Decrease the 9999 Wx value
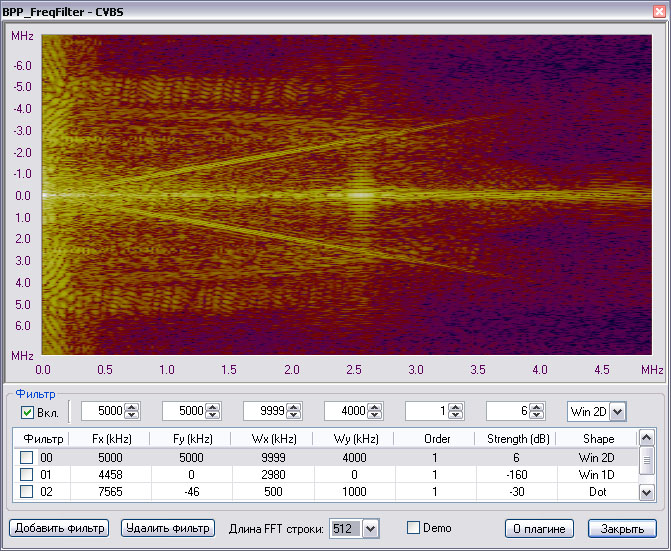This screenshot has height=551, width=671. point(294,415)
